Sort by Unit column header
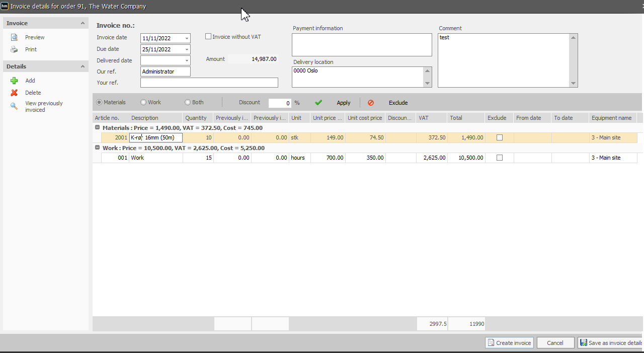Viewport: 644px width, 353px height. [299, 118]
